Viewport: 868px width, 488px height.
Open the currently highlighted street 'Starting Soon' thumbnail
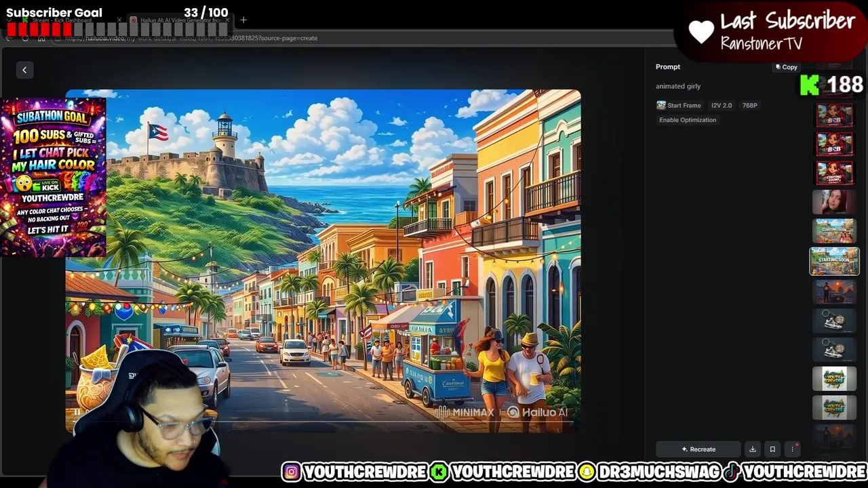point(835,261)
